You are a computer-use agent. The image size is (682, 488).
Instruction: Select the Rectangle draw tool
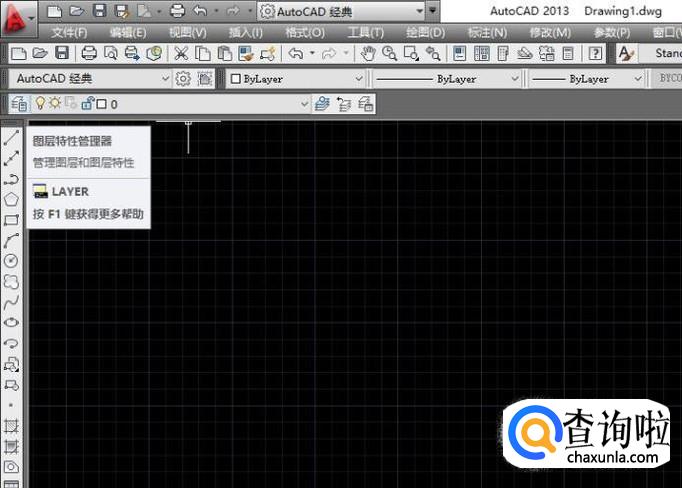pos(11,220)
